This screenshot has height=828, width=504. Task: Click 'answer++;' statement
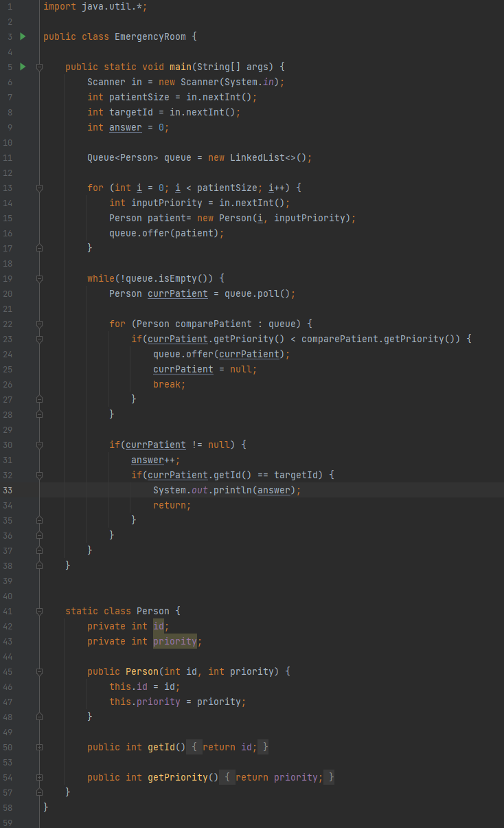click(x=156, y=460)
